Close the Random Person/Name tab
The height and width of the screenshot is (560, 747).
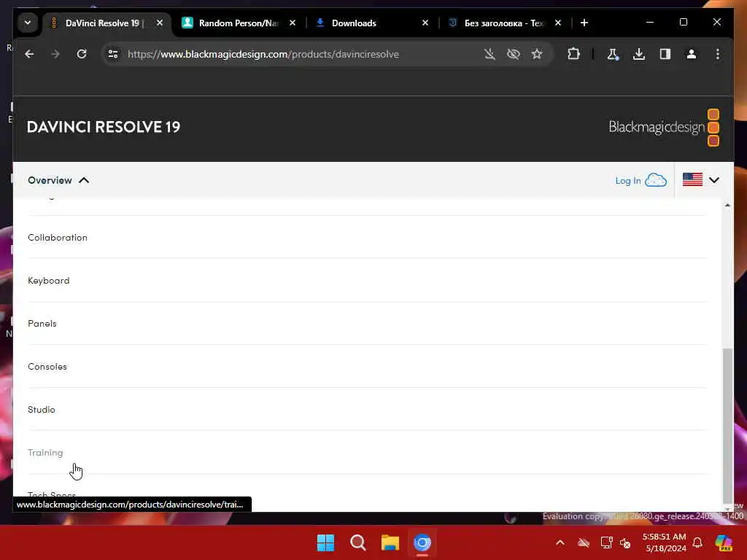(x=293, y=23)
